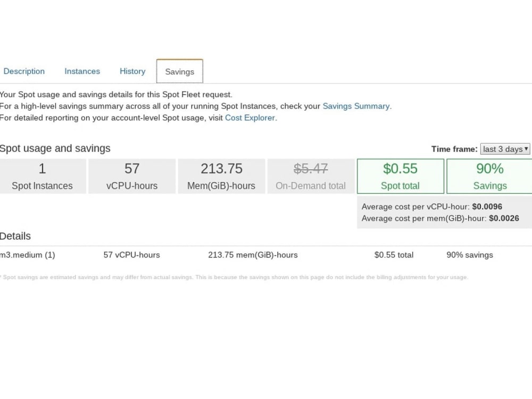The width and height of the screenshot is (532, 399).
Task: Switch to the Description tab
Action: 24,71
